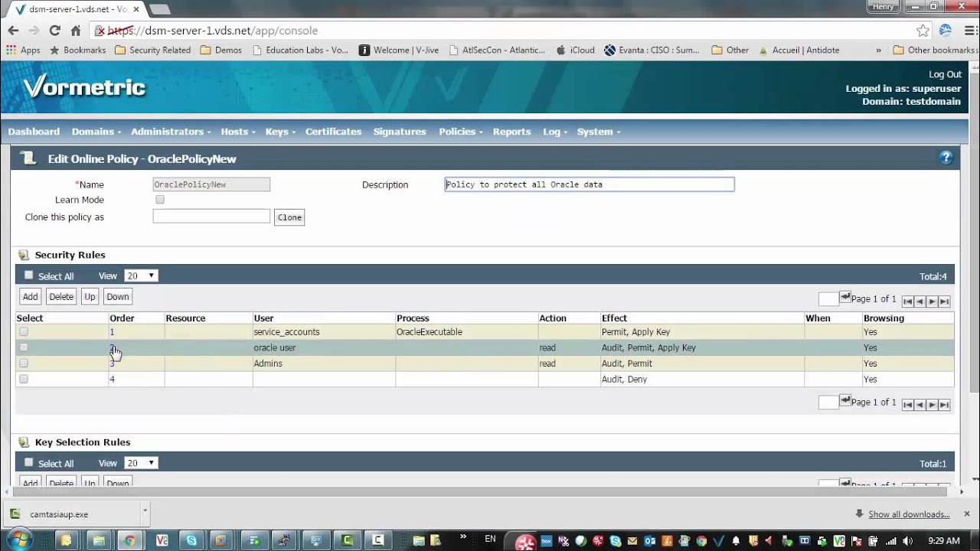980x551 pixels.
Task: Open the Signatures menu item
Action: click(400, 132)
